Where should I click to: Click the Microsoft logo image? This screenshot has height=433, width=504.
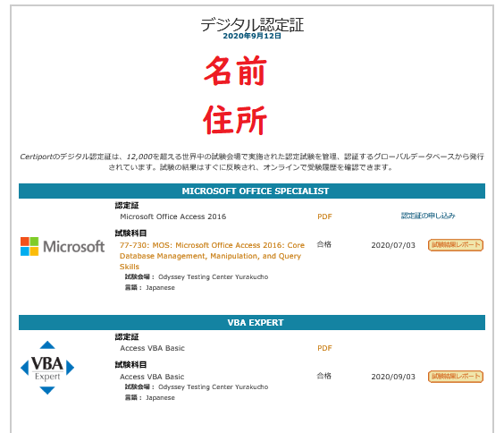(63, 246)
